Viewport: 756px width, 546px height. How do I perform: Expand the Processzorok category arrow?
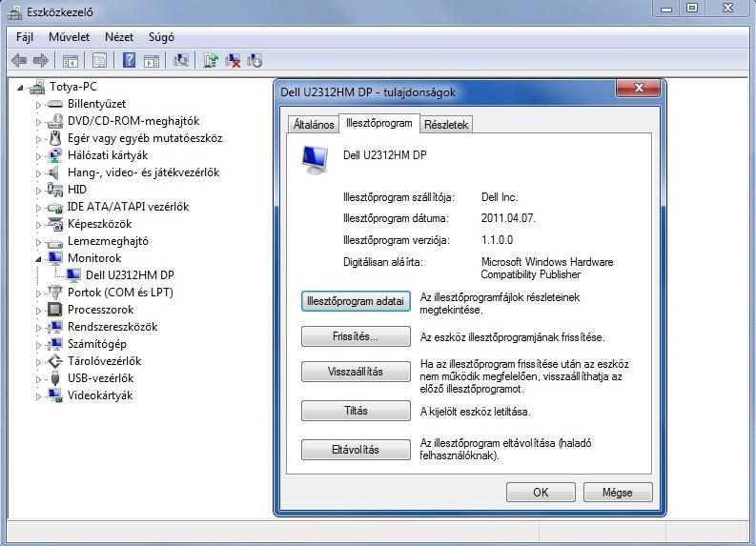[38, 311]
